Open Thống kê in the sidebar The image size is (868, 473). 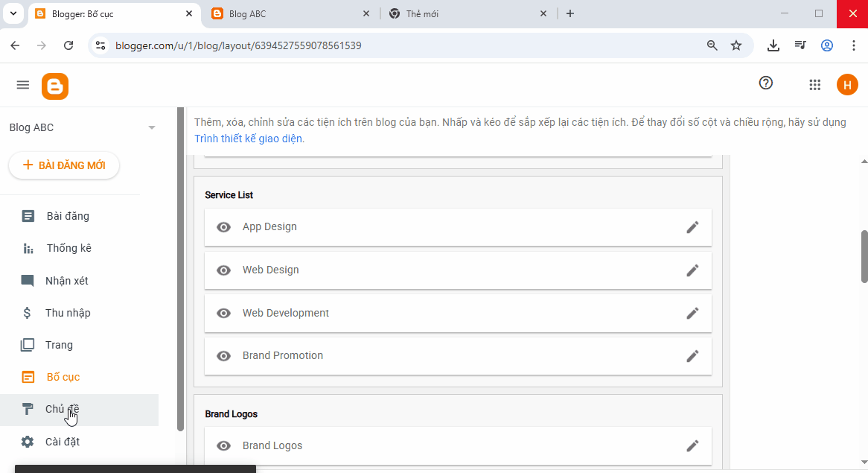click(79, 248)
